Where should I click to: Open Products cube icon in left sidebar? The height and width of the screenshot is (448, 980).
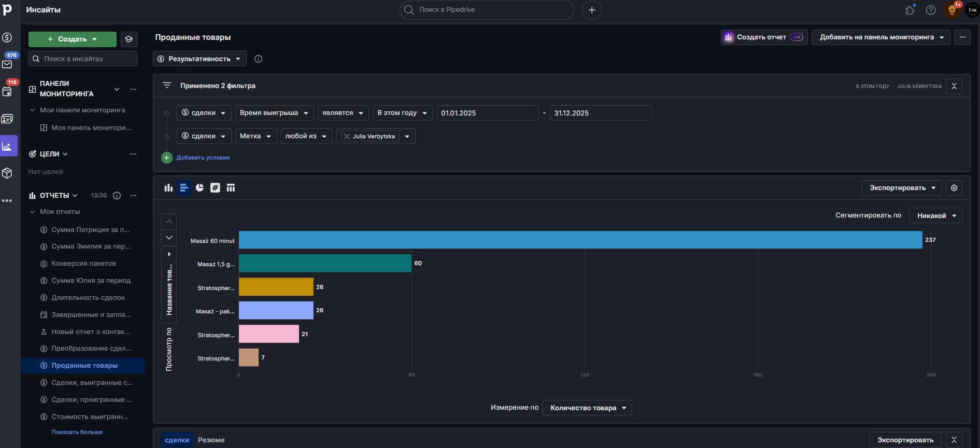(x=7, y=173)
